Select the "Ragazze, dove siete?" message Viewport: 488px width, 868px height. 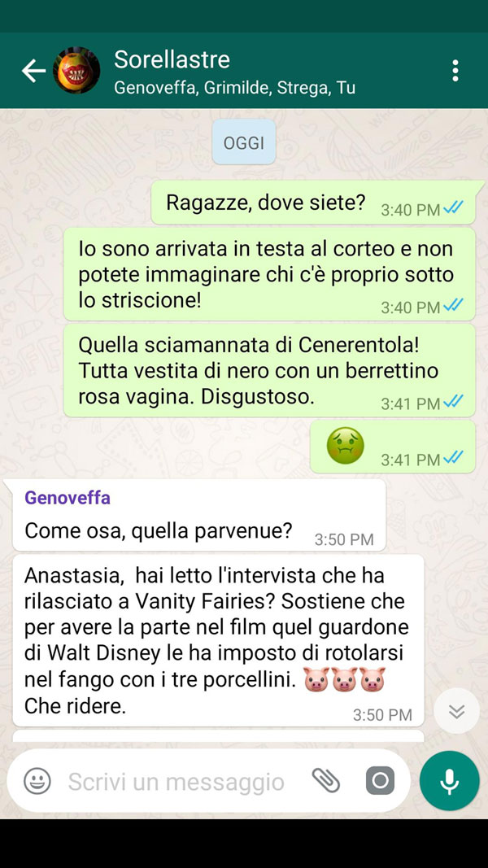pos(313,203)
